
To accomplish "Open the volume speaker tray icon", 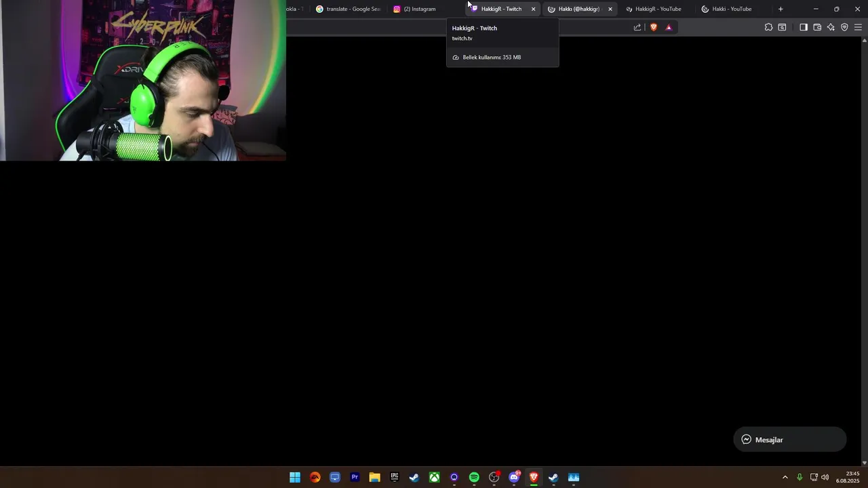I will coord(825,477).
